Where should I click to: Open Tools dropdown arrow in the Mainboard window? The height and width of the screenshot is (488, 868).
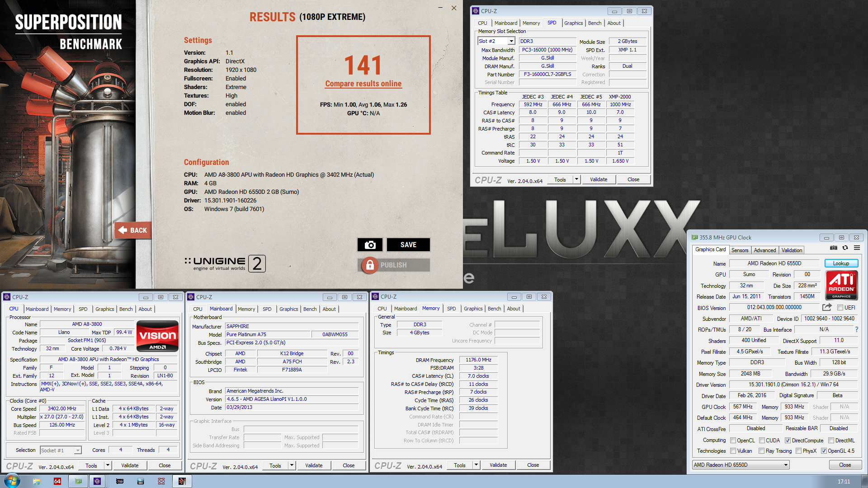click(x=292, y=465)
